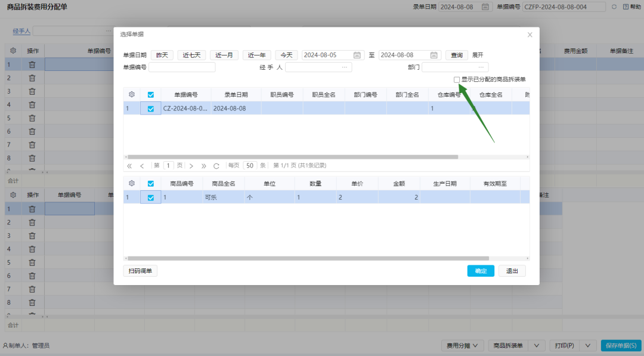Click the refresh icon in the pagination bar

216,165
